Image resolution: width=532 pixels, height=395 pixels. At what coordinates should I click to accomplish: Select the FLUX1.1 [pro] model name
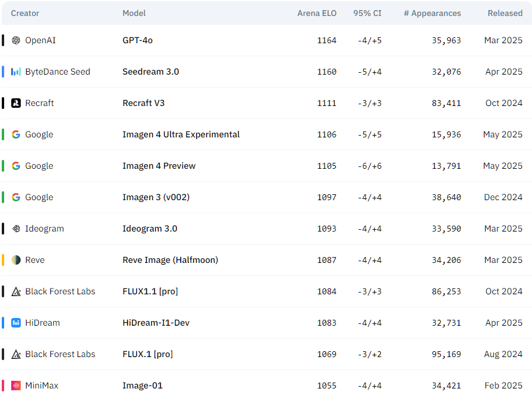point(150,291)
